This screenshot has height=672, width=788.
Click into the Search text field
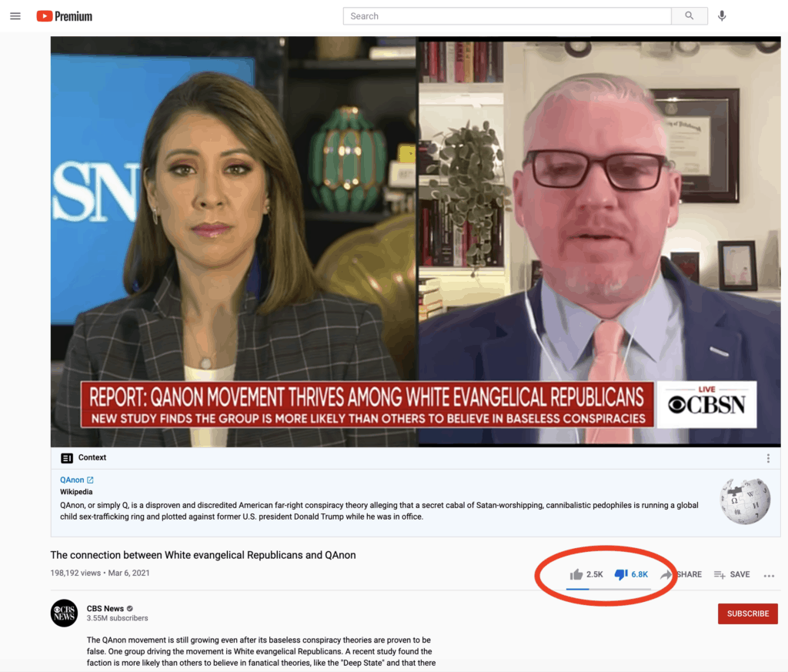(x=508, y=16)
